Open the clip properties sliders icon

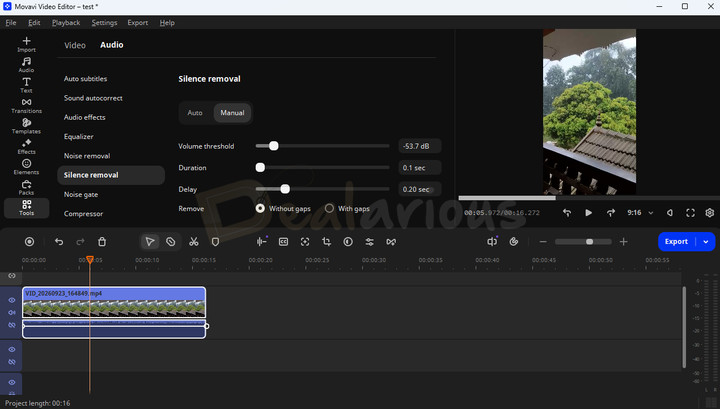tap(370, 241)
